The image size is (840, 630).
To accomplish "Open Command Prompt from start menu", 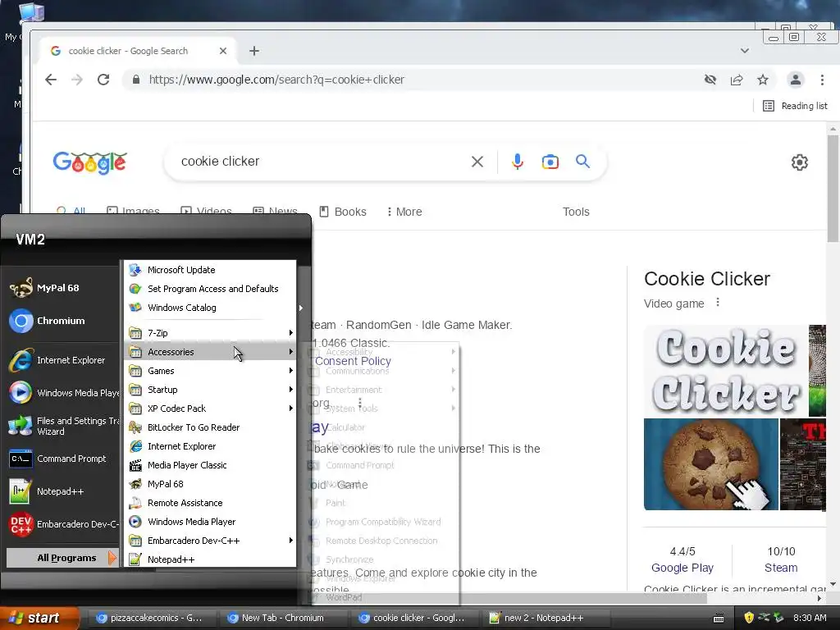I will [58, 459].
